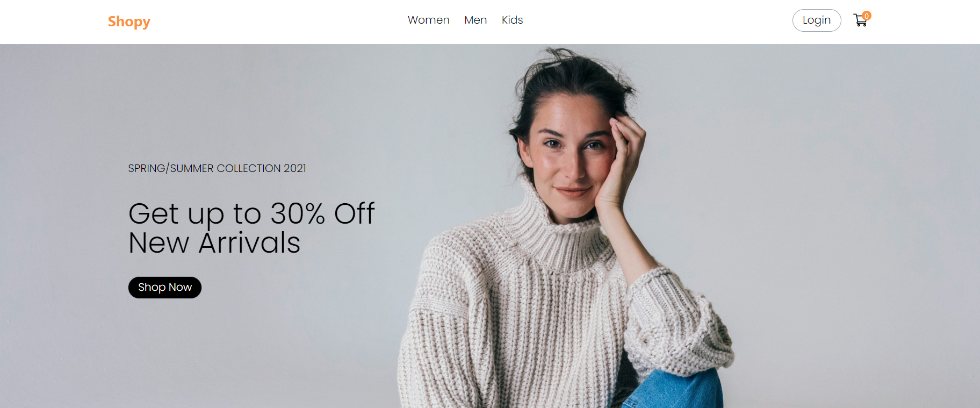This screenshot has height=408, width=980.
Task: Go home via the Shopy logo
Action: 129,22
